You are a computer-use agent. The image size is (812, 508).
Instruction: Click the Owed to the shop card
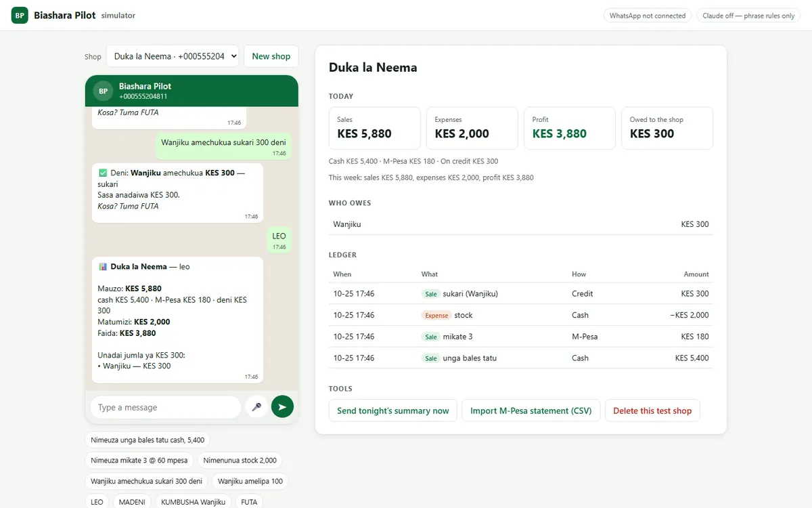click(x=667, y=128)
